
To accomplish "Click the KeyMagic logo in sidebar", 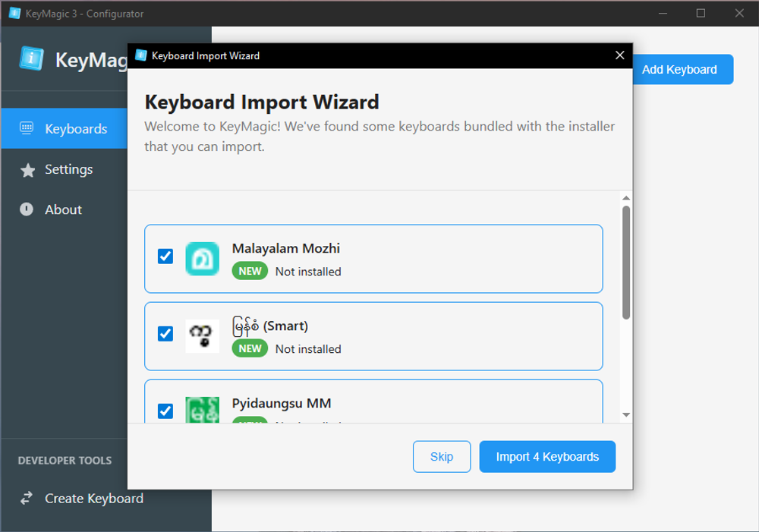I will click(31, 58).
